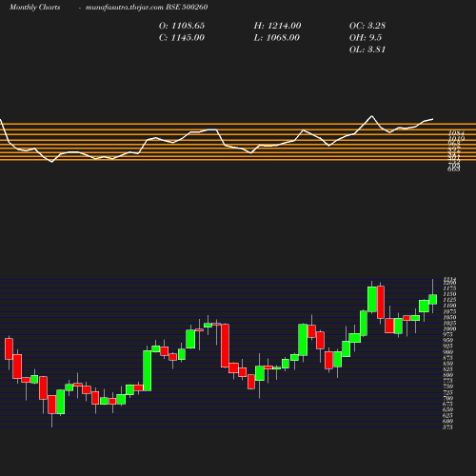Click the '1150' price axis label
Screen dimensions: 476x476
click(449, 294)
